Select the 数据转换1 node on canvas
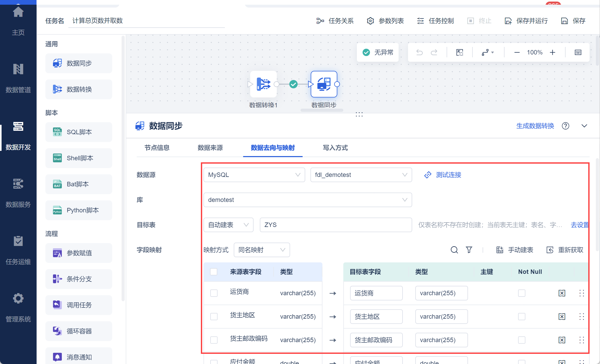The height and width of the screenshot is (364, 600). [x=263, y=84]
